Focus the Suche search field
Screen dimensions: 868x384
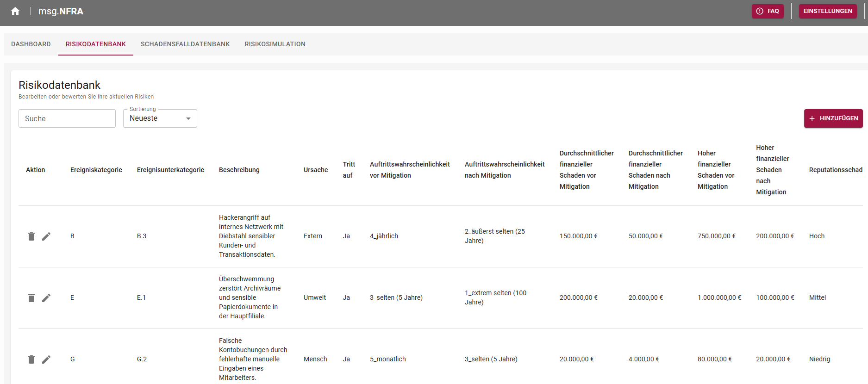[x=67, y=118]
